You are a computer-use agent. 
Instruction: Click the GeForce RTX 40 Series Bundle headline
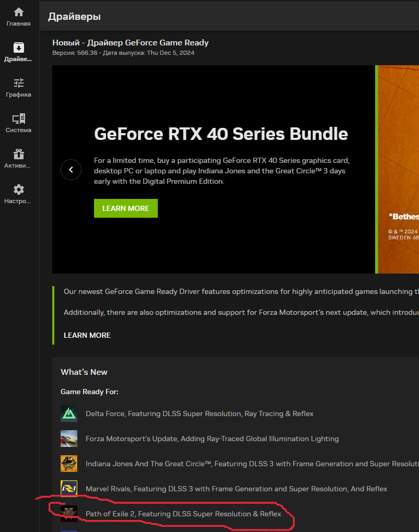(221, 134)
